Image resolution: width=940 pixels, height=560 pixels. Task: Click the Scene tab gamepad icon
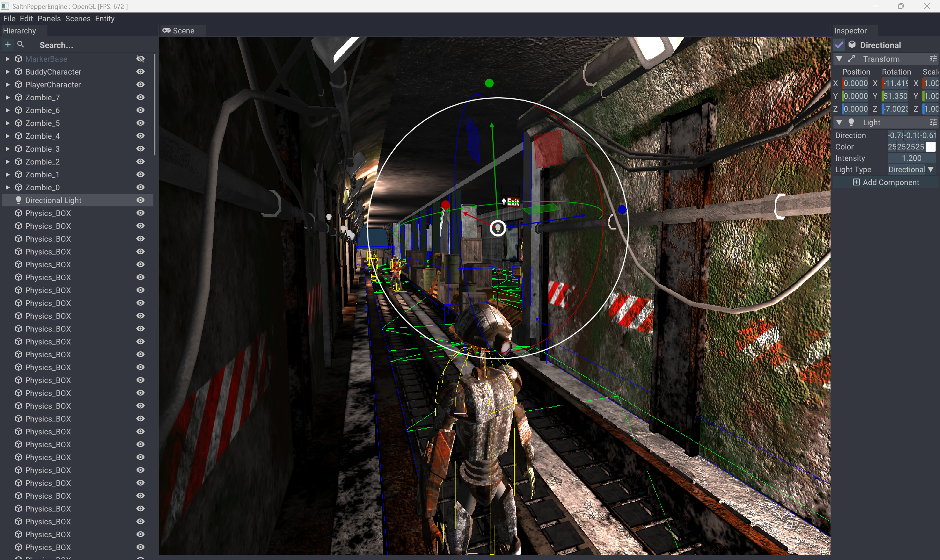pyautogui.click(x=166, y=30)
